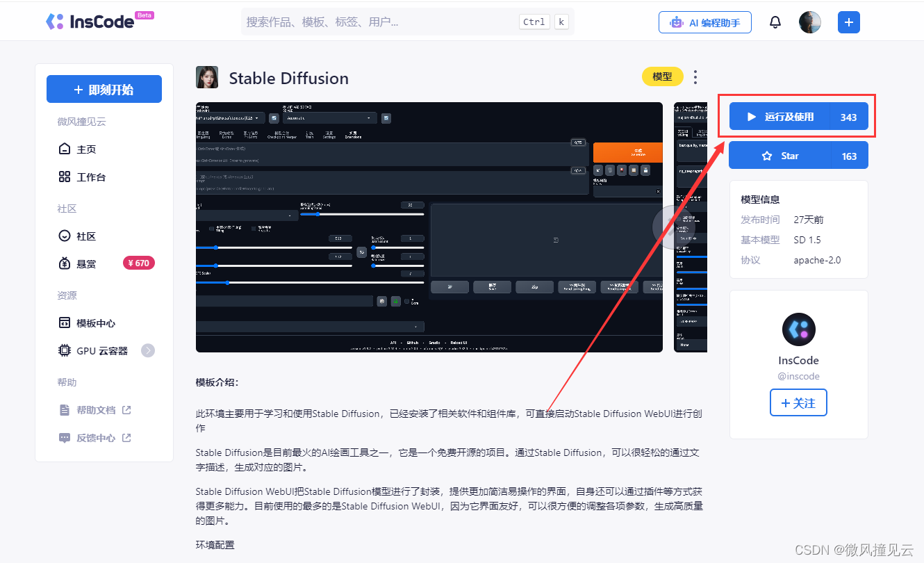Click the Stable Diffusion title avatar
This screenshot has width=924, height=563.
click(x=207, y=77)
